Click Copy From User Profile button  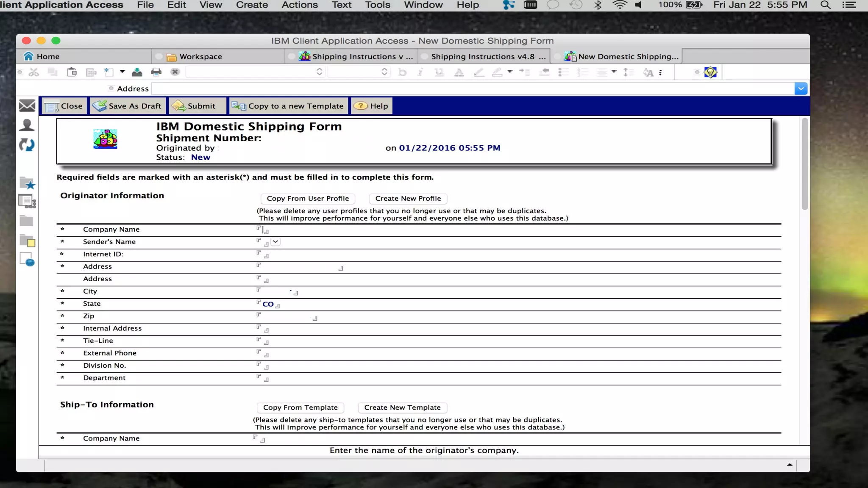point(308,199)
